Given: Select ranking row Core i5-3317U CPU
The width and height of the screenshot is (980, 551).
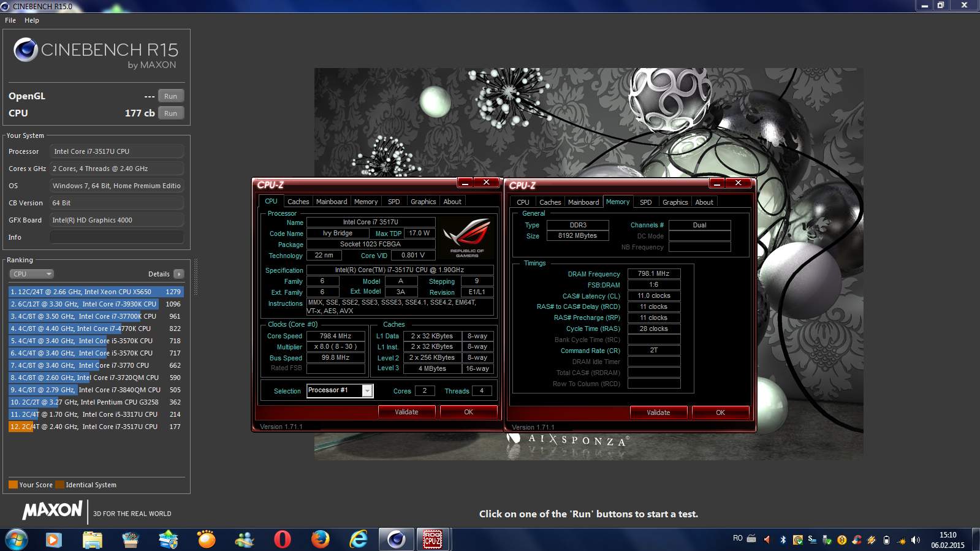Looking at the screenshot, I should point(96,414).
